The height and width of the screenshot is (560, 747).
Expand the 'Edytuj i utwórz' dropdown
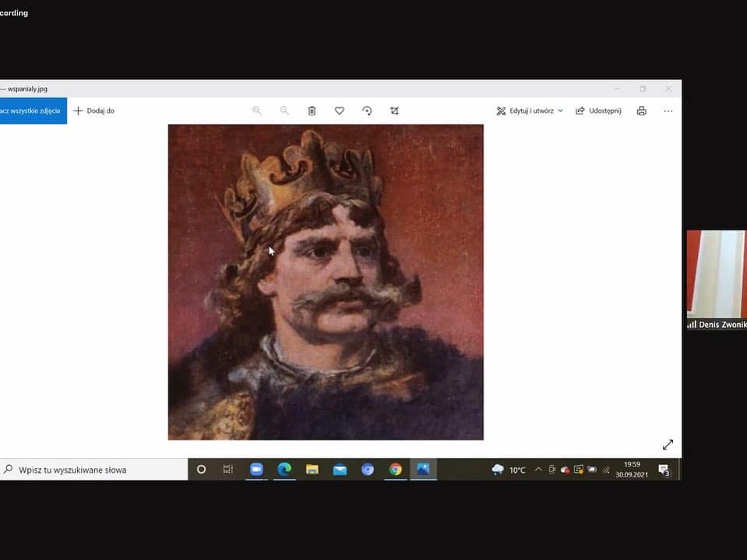[530, 111]
